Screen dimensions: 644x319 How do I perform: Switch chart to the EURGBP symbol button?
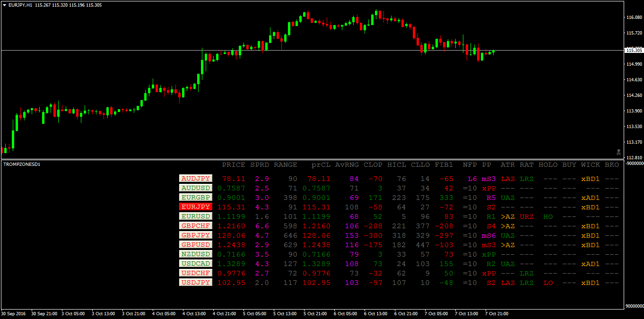(x=196, y=198)
